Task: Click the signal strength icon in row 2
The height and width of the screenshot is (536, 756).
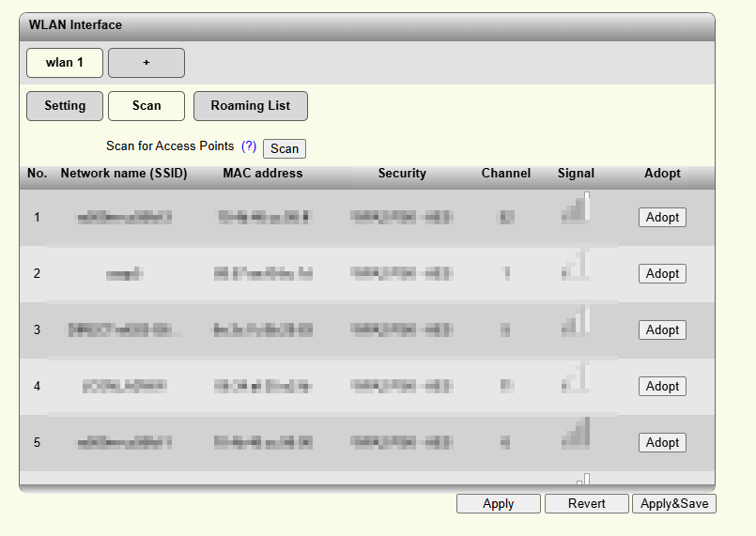Action: 576,266
